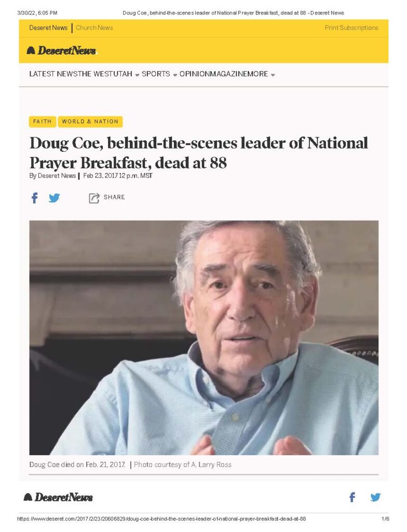Select the WORLD & NATION tag
The width and height of the screenshot is (407, 532).
point(90,122)
